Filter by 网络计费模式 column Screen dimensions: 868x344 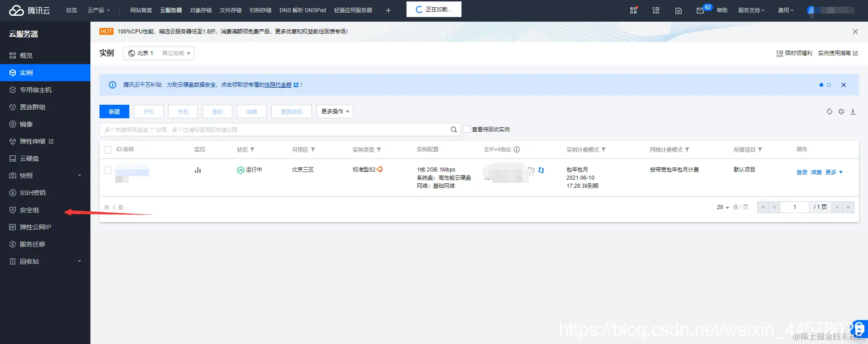(x=687, y=150)
